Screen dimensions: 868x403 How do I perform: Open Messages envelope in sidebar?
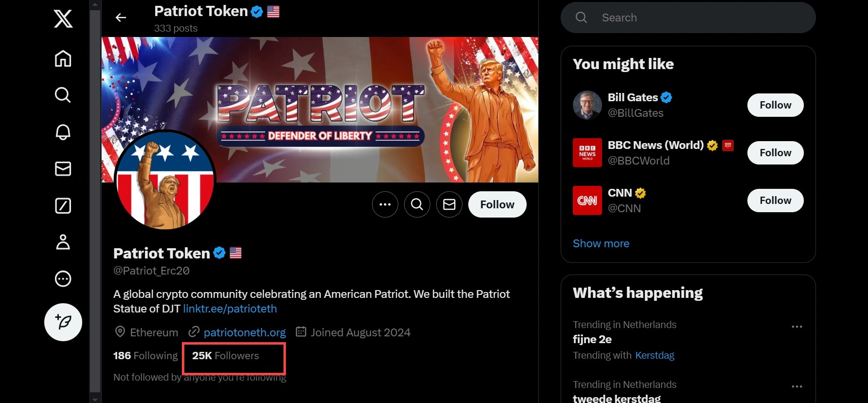click(63, 169)
